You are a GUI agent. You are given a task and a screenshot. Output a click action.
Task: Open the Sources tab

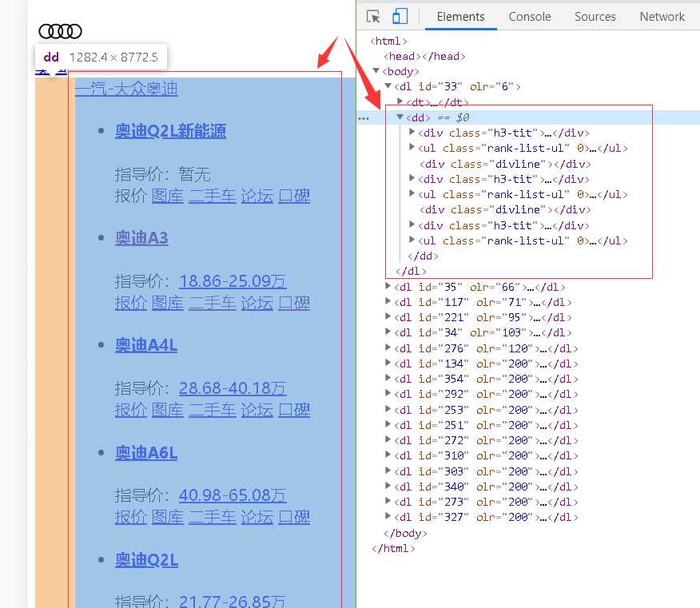click(595, 17)
